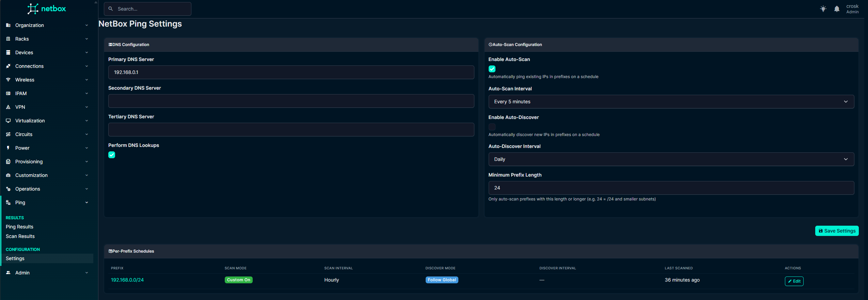Image resolution: width=868 pixels, height=300 pixels.
Task: Open Provisioning menu
Action: pyautogui.click(x=47, y=162)
